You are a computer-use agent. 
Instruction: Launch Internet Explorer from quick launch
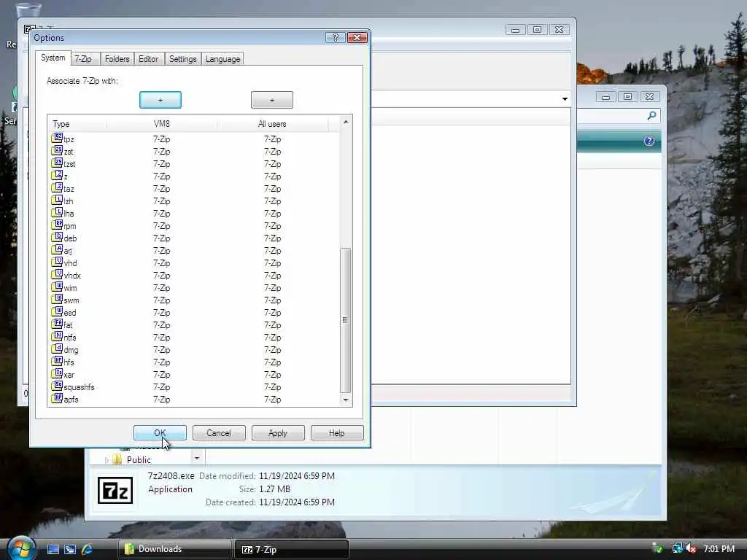pos(88,549)
